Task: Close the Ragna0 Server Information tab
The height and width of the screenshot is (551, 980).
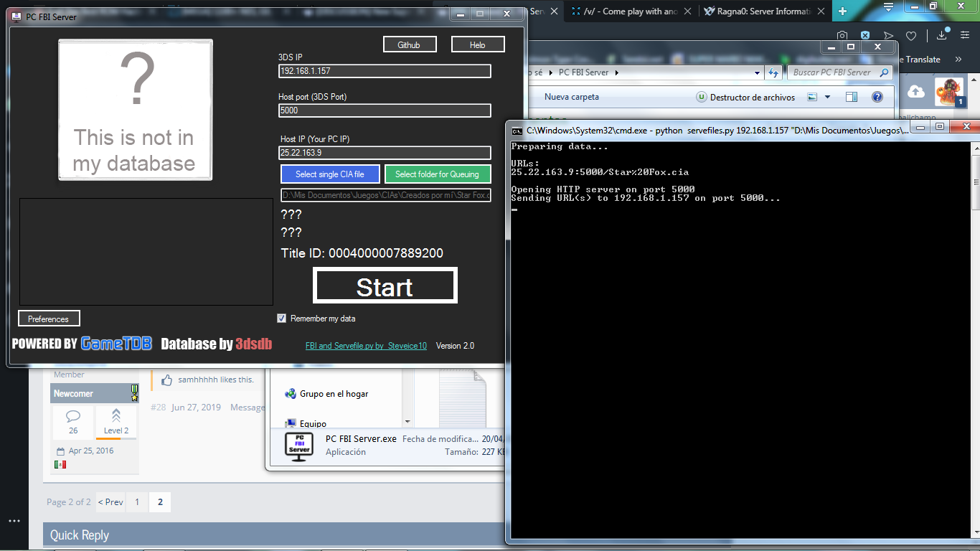Action: click(x=821, y=11)
